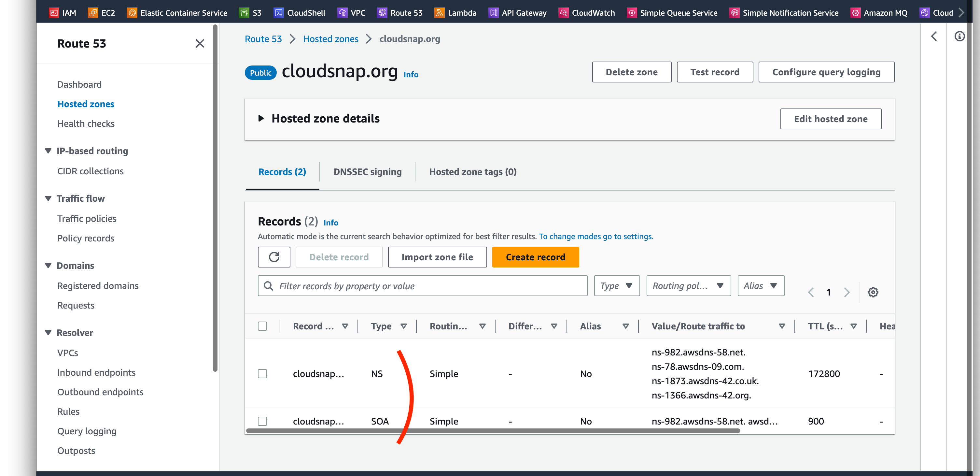Click Configure query logging button

click(826, 72)
